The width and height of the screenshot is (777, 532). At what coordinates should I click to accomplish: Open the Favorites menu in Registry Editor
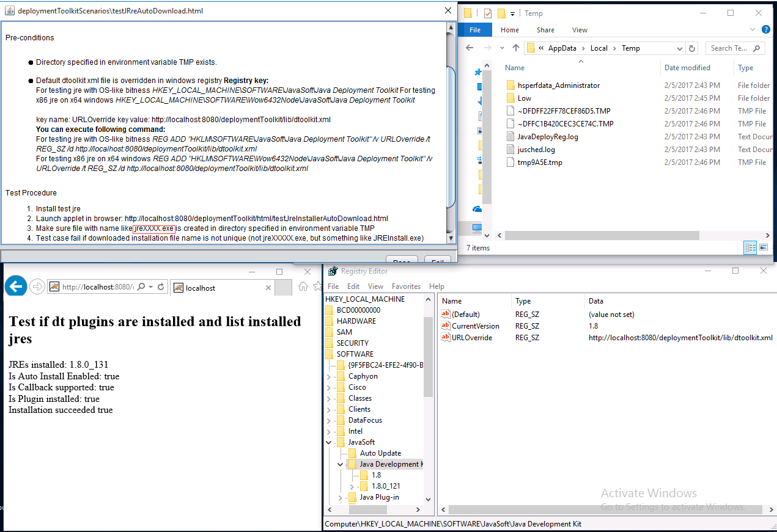(406, 286)
